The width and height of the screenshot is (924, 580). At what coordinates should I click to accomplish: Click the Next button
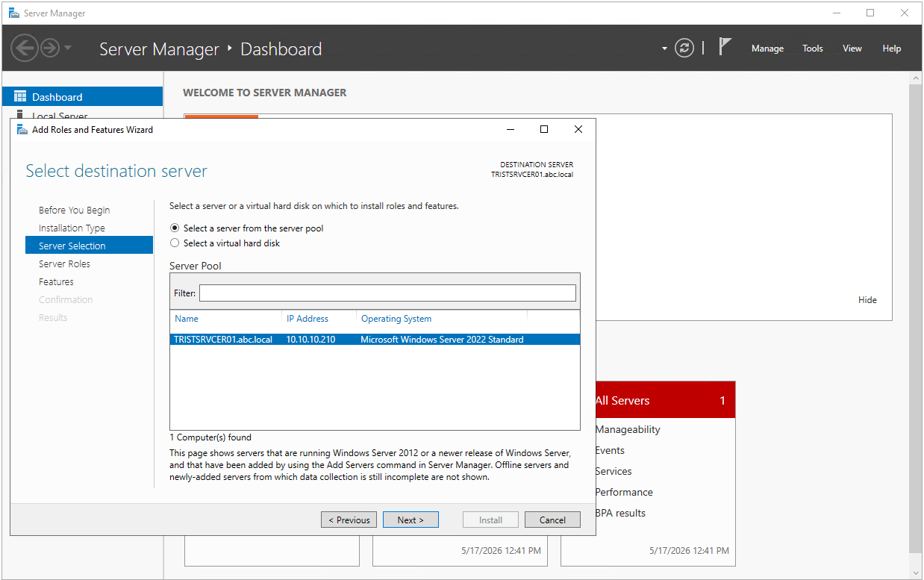(x=411, y=520)
